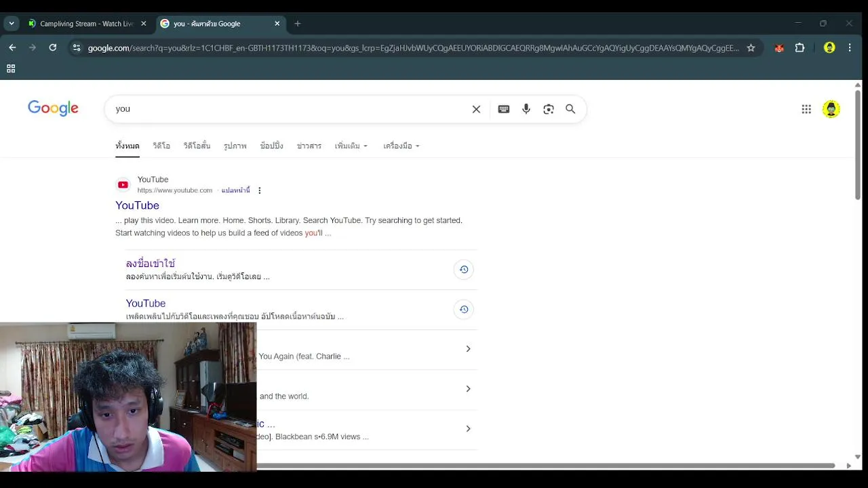
Task: Open the 'and the world.' row chevron
Action: 468,389
